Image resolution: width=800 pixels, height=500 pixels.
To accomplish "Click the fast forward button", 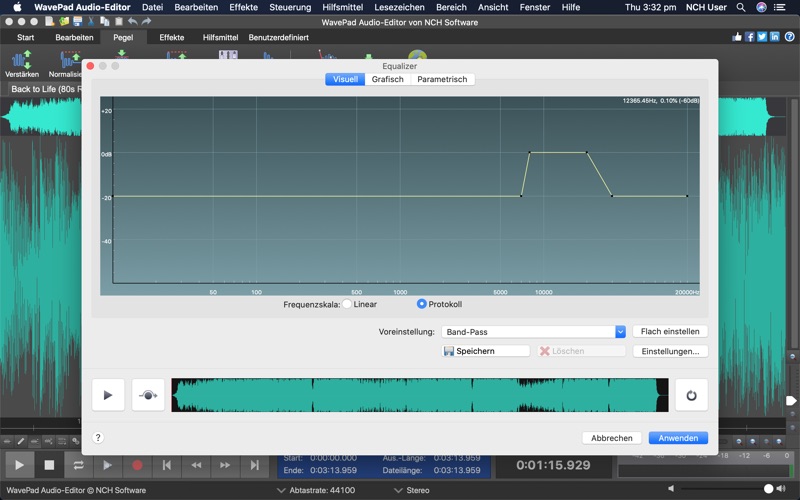I will pos(225,465).
